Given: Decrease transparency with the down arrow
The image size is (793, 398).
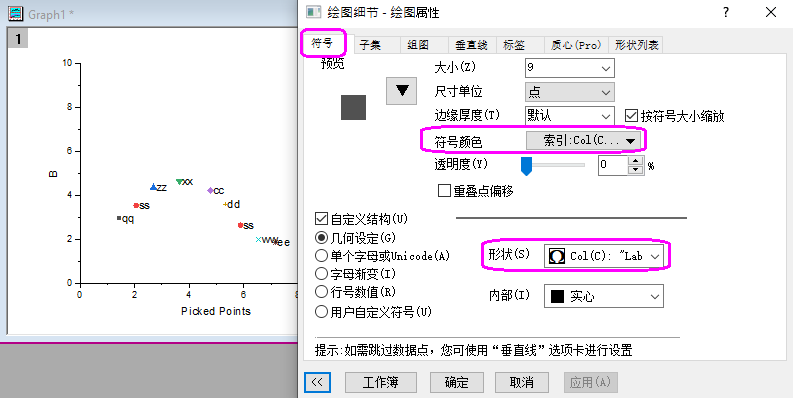Looking at the screenshot, I should (636, 170).
